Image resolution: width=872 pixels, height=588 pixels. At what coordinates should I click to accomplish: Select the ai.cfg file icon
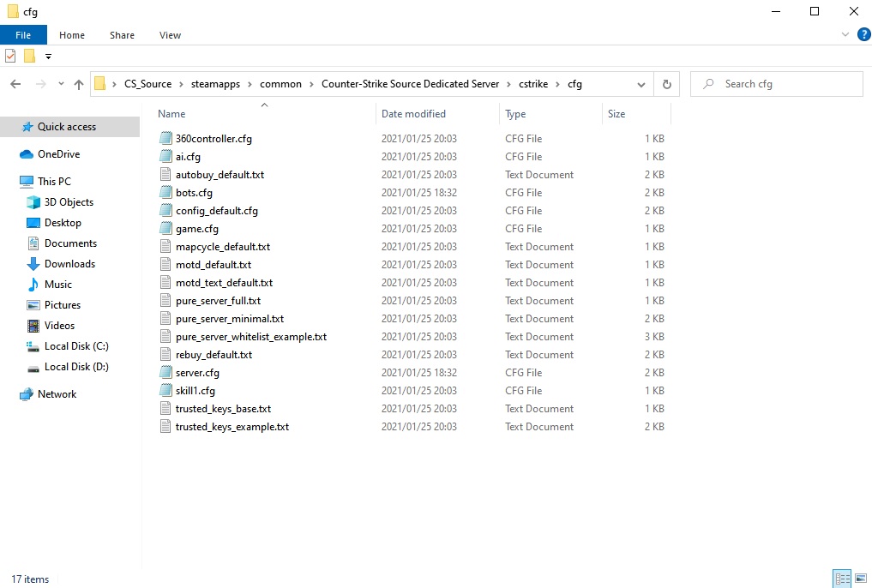tap(165, 157)
